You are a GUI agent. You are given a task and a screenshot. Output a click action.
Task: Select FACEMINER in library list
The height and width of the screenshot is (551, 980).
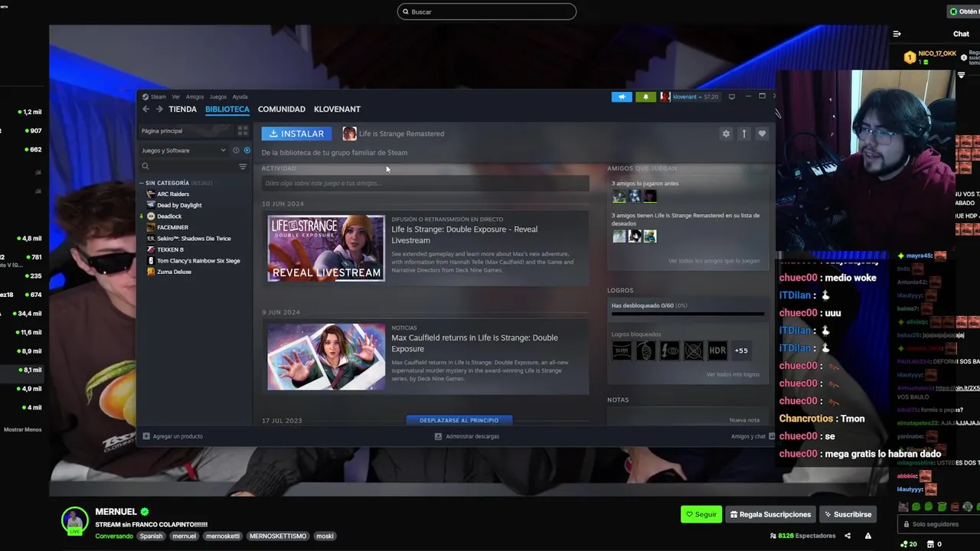pyautogui.click(x=172, y=227)
